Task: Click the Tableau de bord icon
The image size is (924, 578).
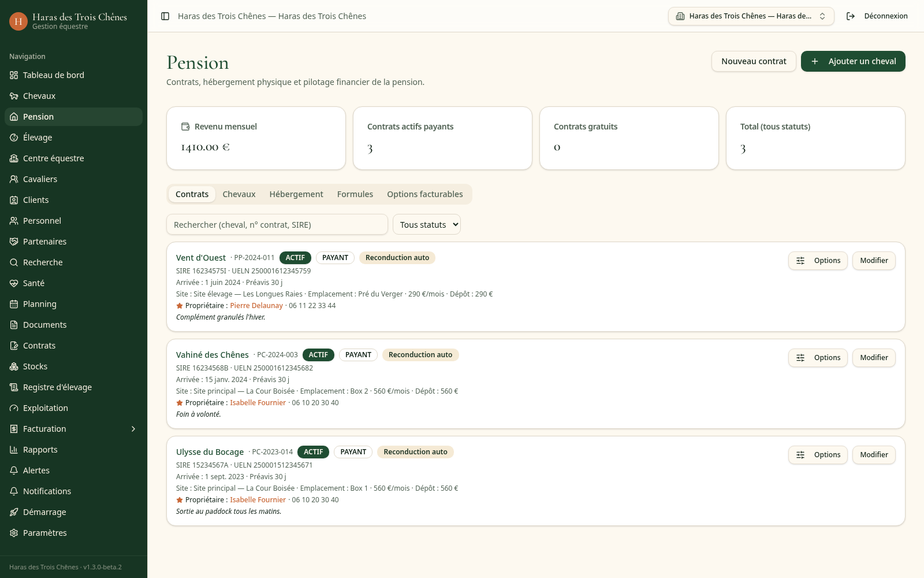Action: point(14,75)
